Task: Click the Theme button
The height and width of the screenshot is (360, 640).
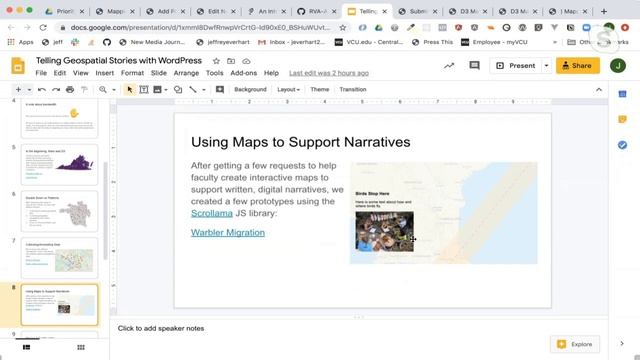Action: 320,89
